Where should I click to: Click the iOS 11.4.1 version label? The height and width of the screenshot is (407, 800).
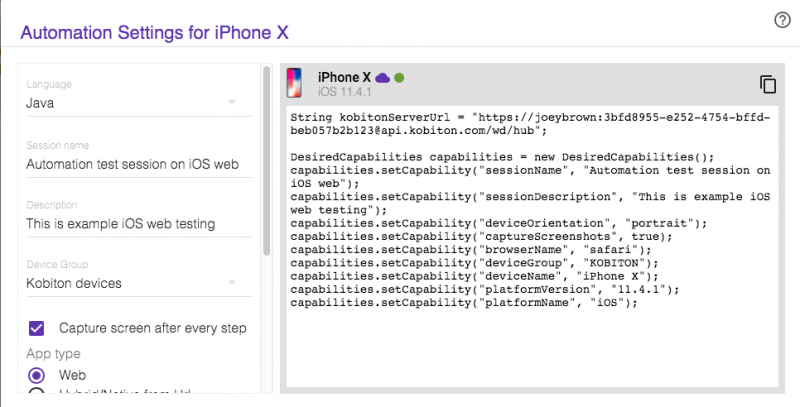tap(344, 93)
